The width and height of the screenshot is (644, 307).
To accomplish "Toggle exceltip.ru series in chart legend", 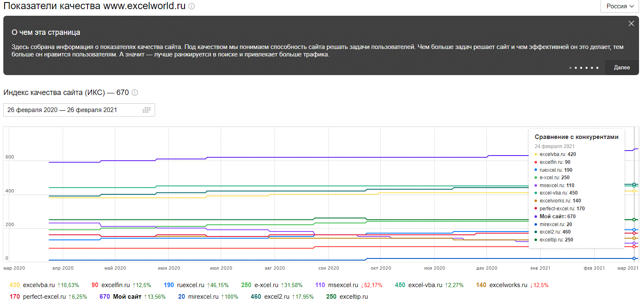I will click(347, 297).
